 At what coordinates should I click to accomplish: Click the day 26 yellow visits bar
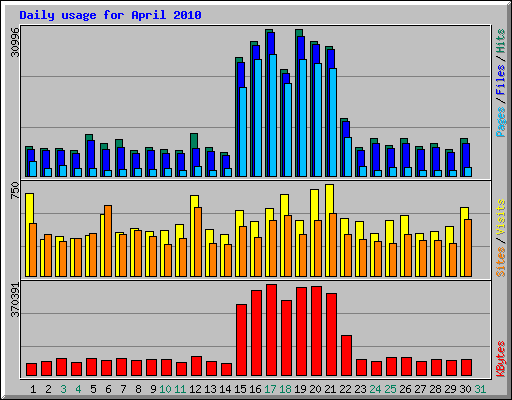(403, 246)
